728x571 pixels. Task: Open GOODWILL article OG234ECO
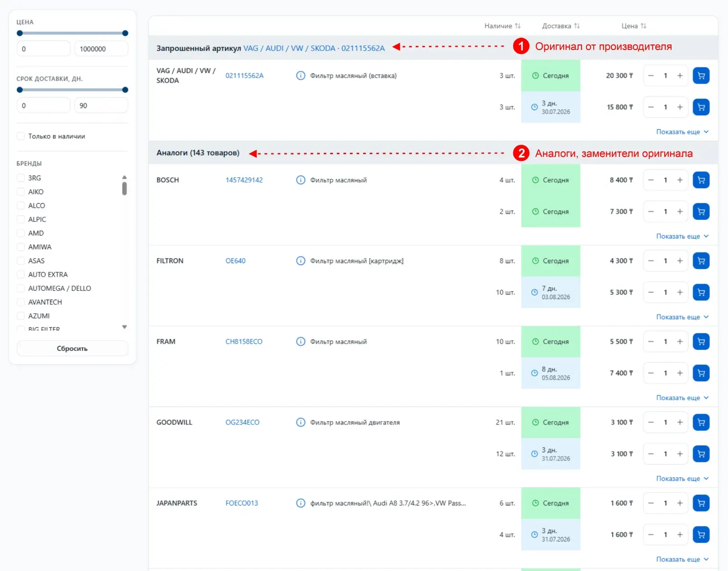pyautogui.click(x=243, y=422)
